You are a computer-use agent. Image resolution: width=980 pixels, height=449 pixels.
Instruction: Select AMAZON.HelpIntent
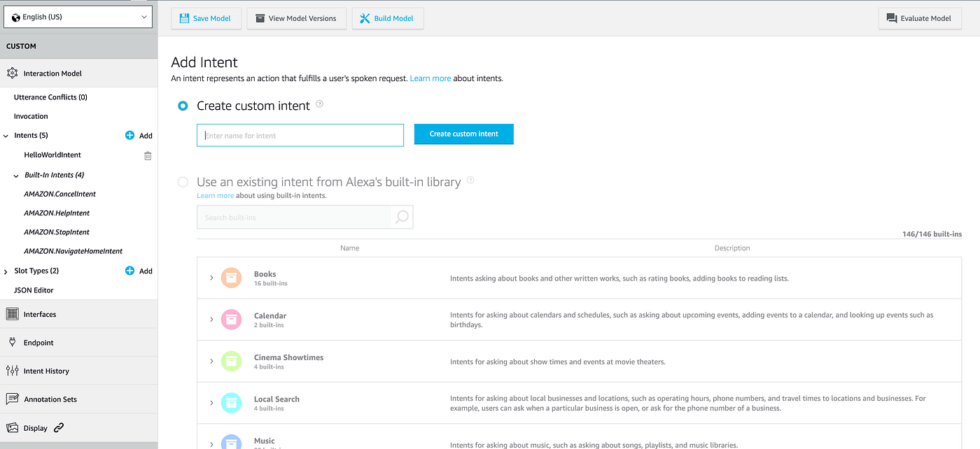pyautogui.click(x=57, y=213)
